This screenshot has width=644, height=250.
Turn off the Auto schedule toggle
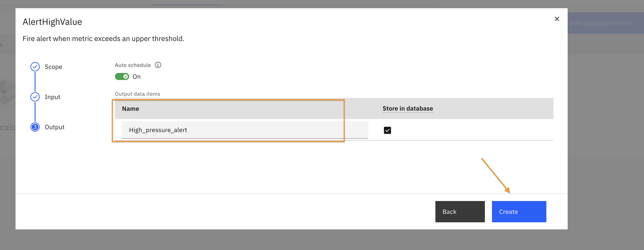click(122, 76)
